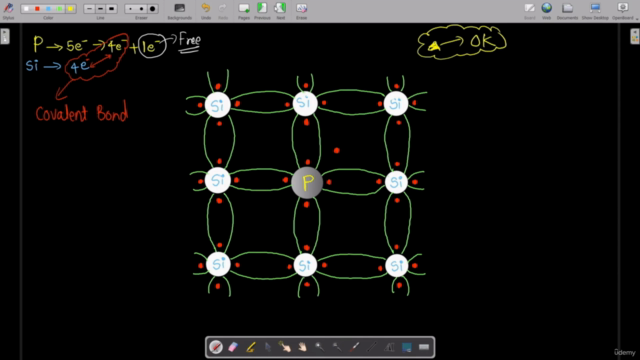Open the Backgrounds chooser
640x360 pixels.
[x=180, y=11]
